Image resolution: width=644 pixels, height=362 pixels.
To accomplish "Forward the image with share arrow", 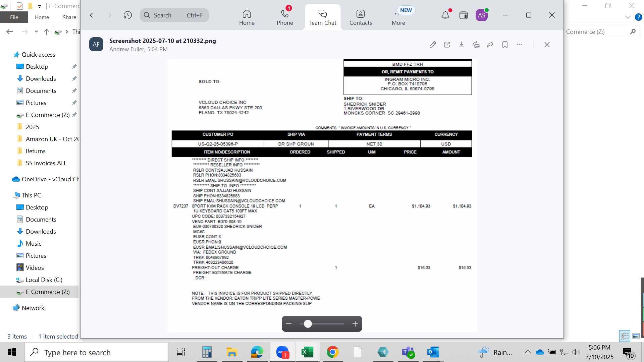I will pyautogui.click(x=490, y=45).
